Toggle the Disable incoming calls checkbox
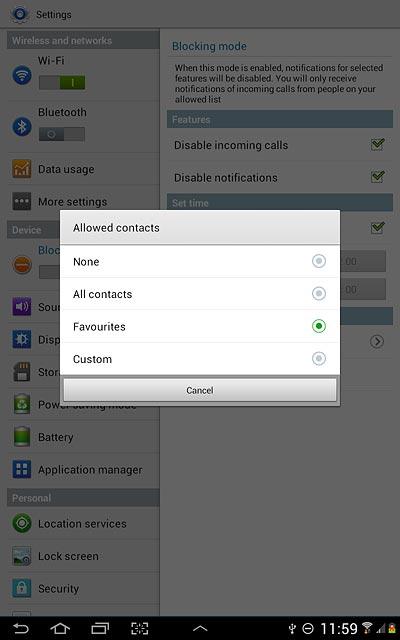 coord(378,144)
